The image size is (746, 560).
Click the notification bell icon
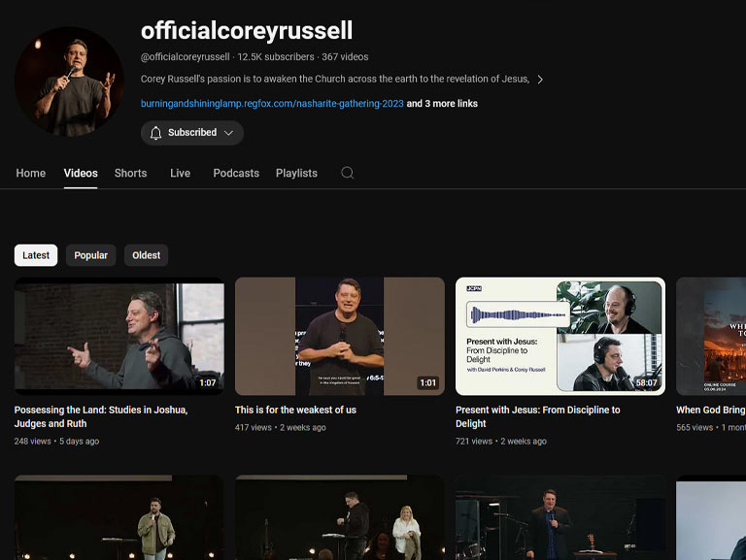(x=155, y=133)
